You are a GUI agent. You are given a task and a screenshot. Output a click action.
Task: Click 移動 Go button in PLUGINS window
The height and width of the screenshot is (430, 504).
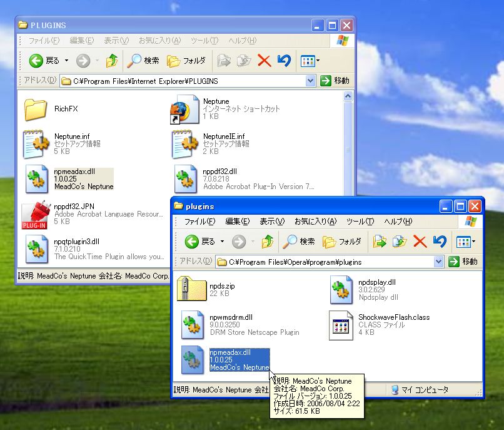pos(335,81)
